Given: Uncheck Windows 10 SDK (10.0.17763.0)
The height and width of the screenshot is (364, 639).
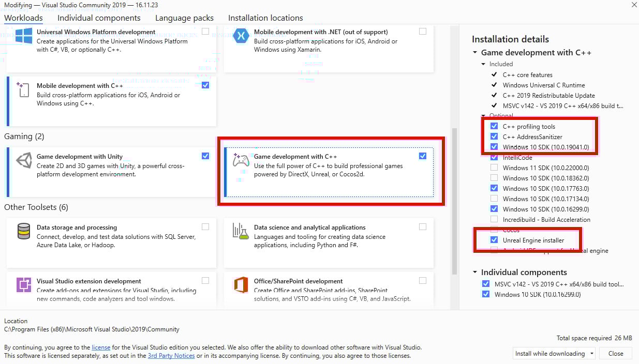Looking at the screenshot, I should [494, 188].
